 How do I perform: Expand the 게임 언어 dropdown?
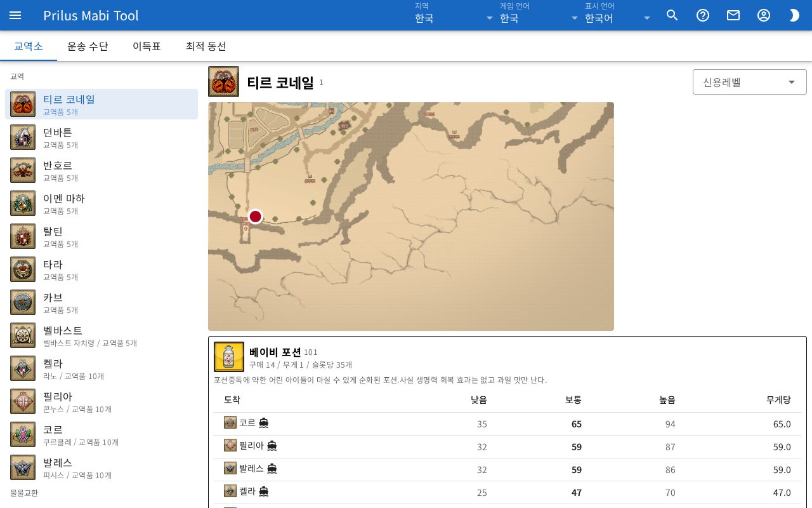(x=539, y=15)
